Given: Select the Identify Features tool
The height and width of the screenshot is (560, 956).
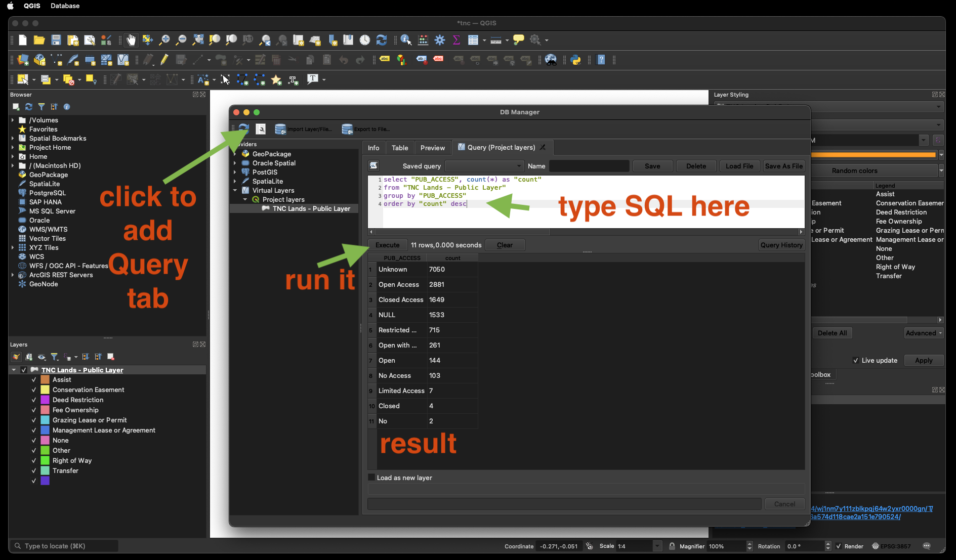Looking at the screenshot, I should coord(406,40).
